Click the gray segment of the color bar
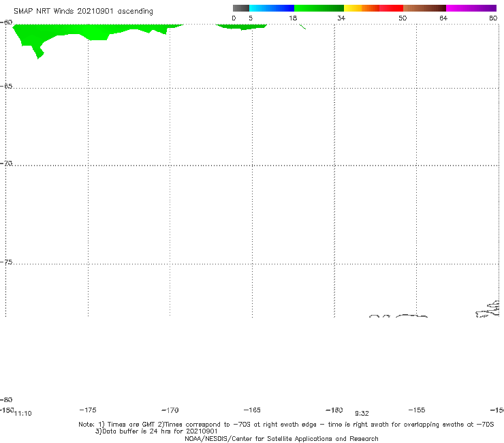 point(241,8)
